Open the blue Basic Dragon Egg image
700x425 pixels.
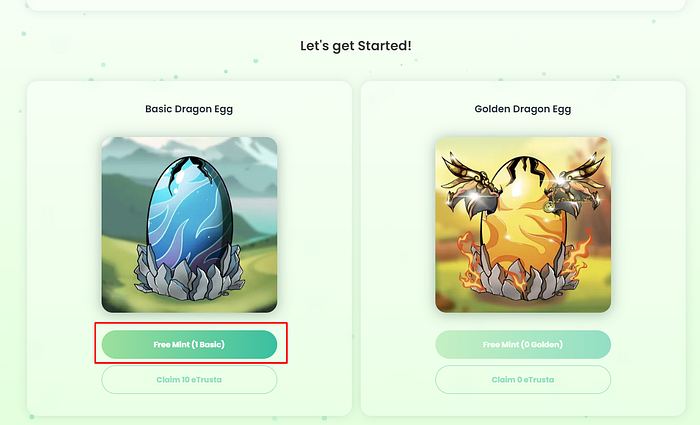189,225
